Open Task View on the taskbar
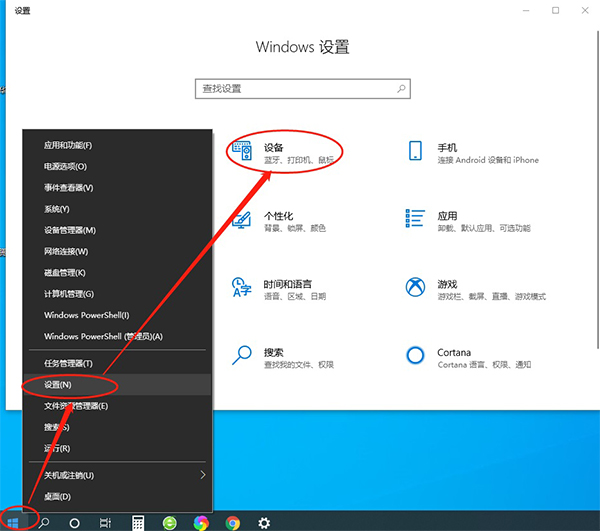 point(105,523)
